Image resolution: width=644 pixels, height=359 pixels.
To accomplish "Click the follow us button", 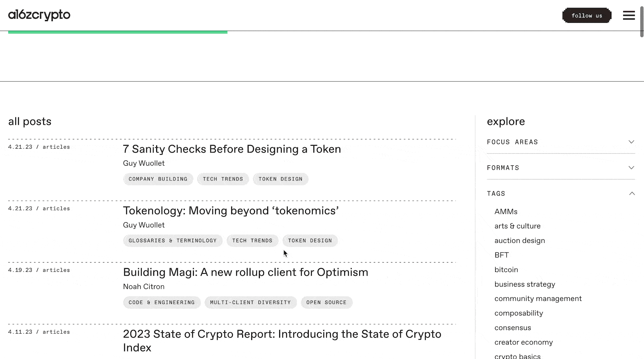I will pyautogui.click(x=587, y=15).
